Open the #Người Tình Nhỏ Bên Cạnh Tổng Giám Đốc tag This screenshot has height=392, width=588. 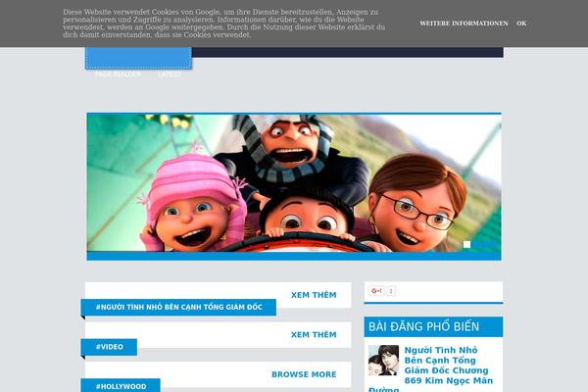coord(179,307)
